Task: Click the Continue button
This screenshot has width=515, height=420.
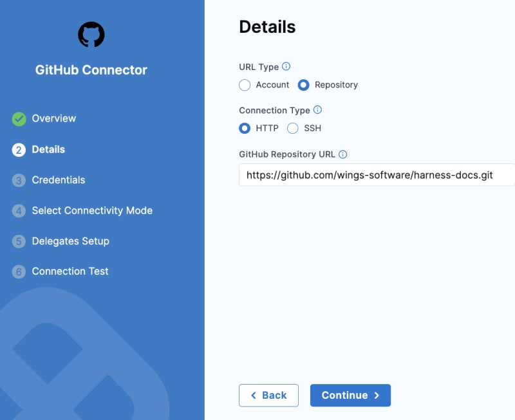Action: pyautogui.click(x=350, y=396)
